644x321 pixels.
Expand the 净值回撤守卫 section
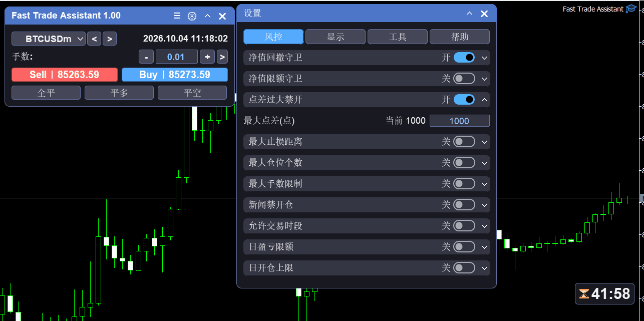point(484,58)
